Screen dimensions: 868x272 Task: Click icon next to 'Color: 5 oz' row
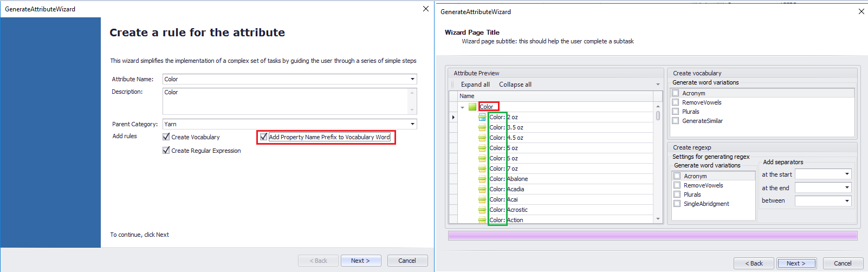coord(482,148)
